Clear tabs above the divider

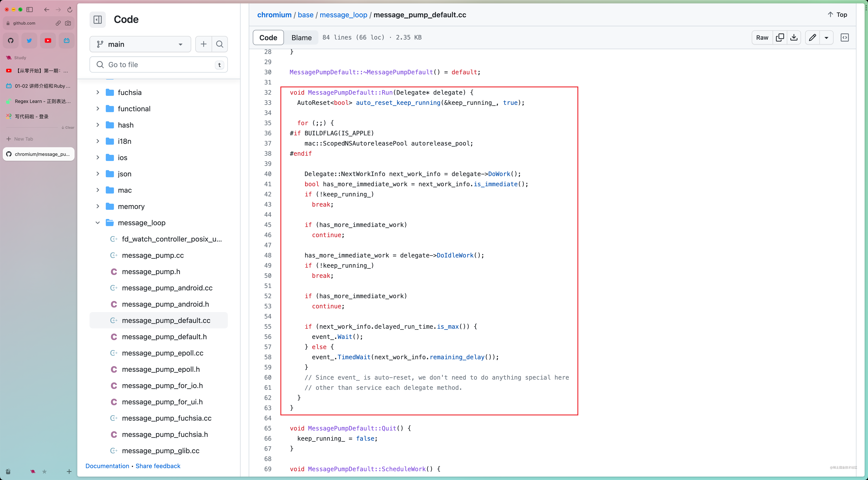coord(68,127)
